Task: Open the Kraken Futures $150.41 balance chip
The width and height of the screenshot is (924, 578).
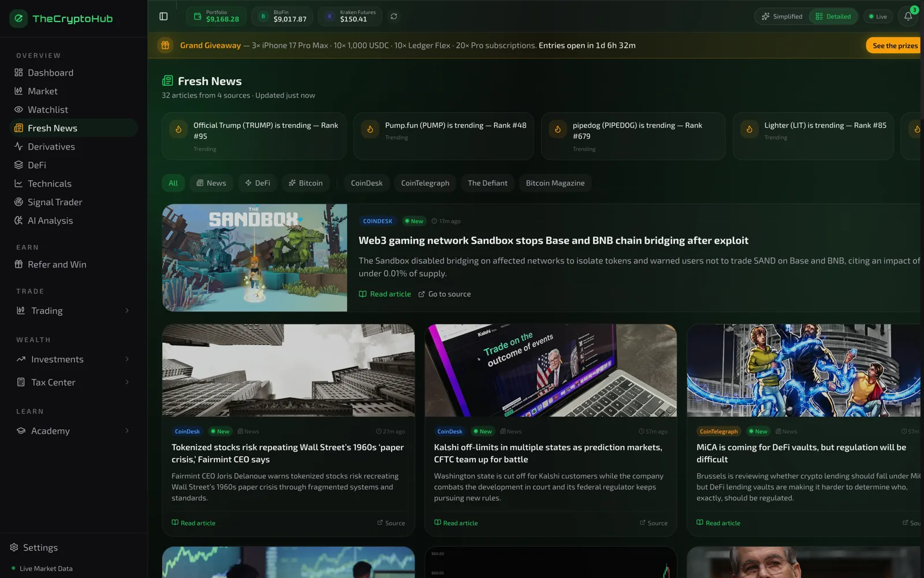Action: 350,16
